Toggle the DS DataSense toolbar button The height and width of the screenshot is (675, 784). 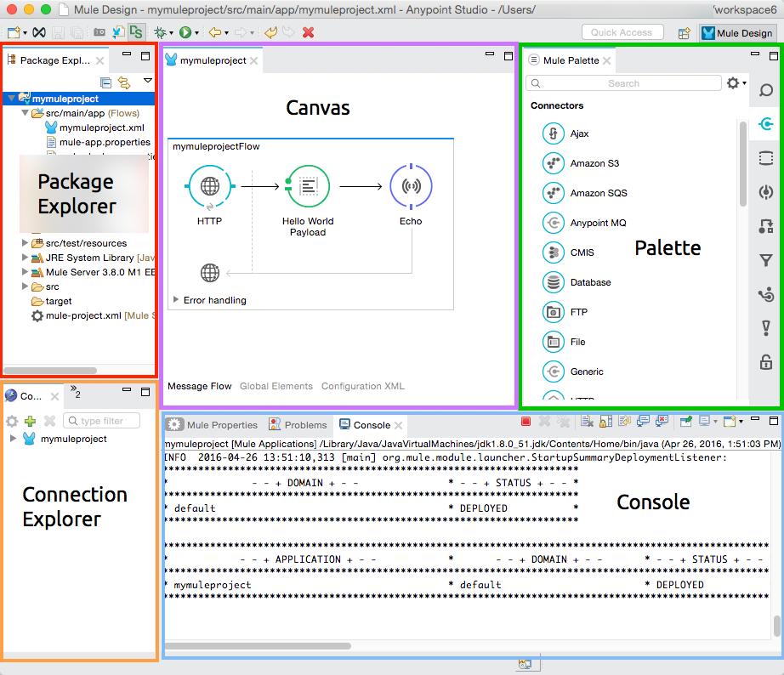tap(136, 32)
